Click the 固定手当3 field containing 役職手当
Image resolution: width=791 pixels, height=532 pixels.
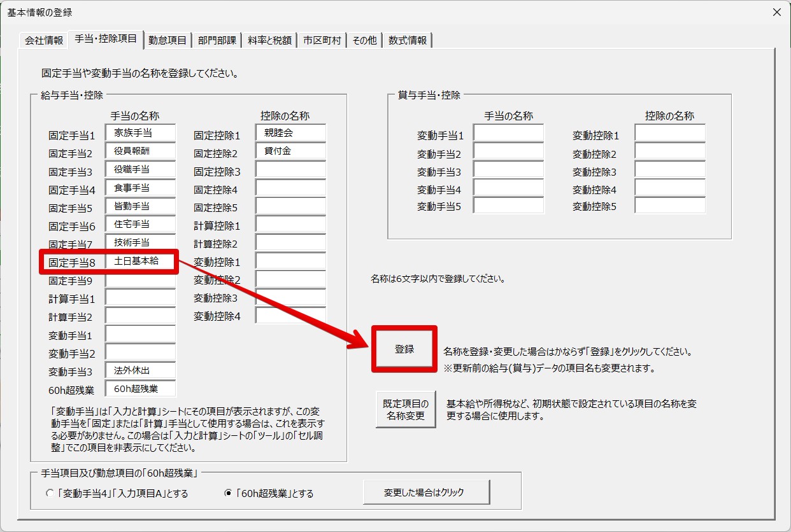click(x=141, y=170)
